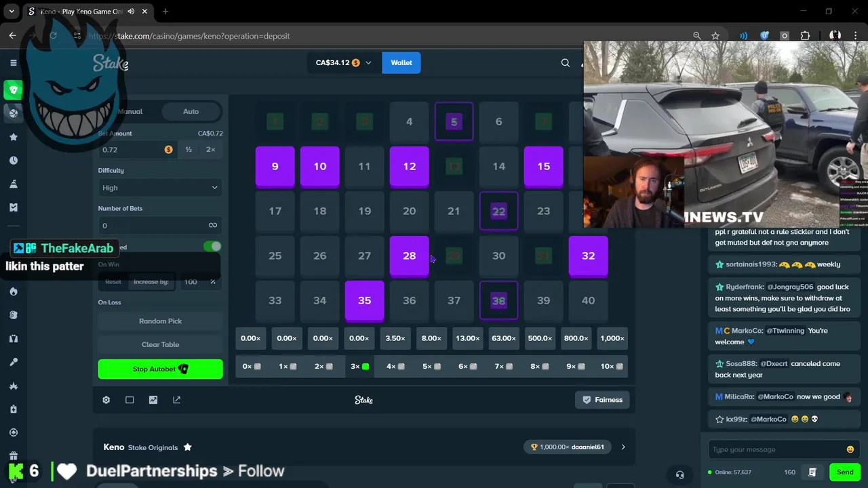Click the Number of Bets field
Viewport: 868px width, 488px height.
[160, 226]
